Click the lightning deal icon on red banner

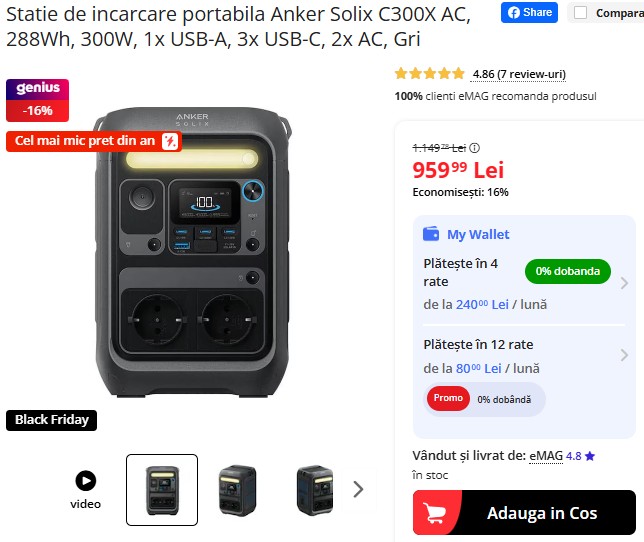point(170,141)
